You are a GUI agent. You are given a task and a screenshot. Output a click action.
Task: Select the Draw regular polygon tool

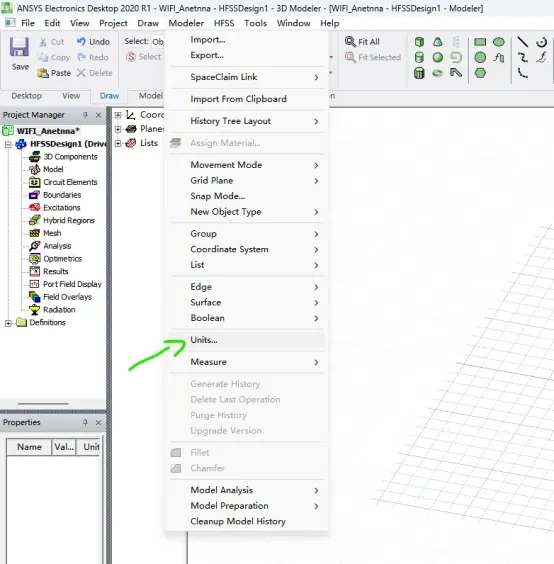(x=480, y=73)
